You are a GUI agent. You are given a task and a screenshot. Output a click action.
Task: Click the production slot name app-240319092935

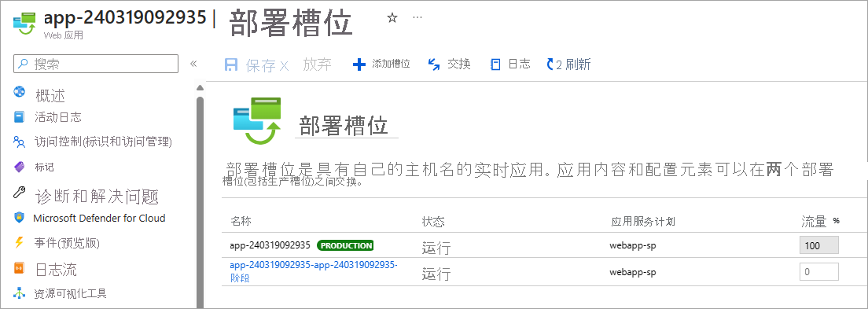pyautogui.click(x=270, y=245)
